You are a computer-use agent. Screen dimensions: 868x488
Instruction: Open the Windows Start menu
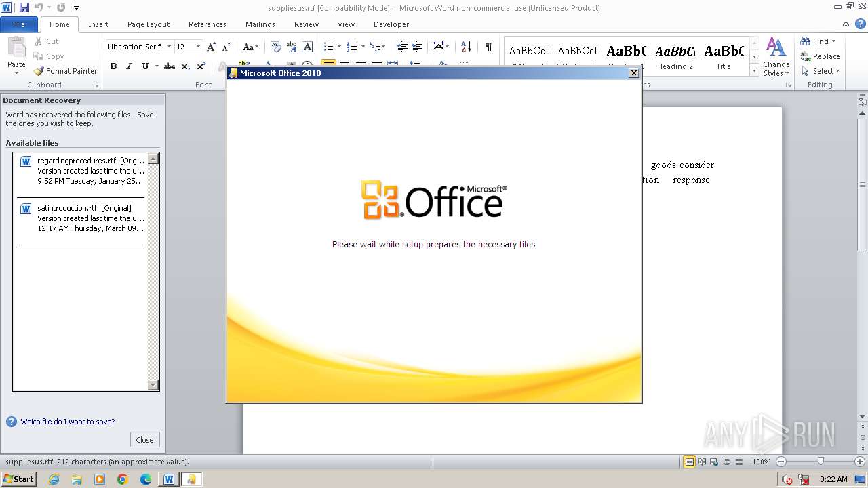tap(18, 479)
